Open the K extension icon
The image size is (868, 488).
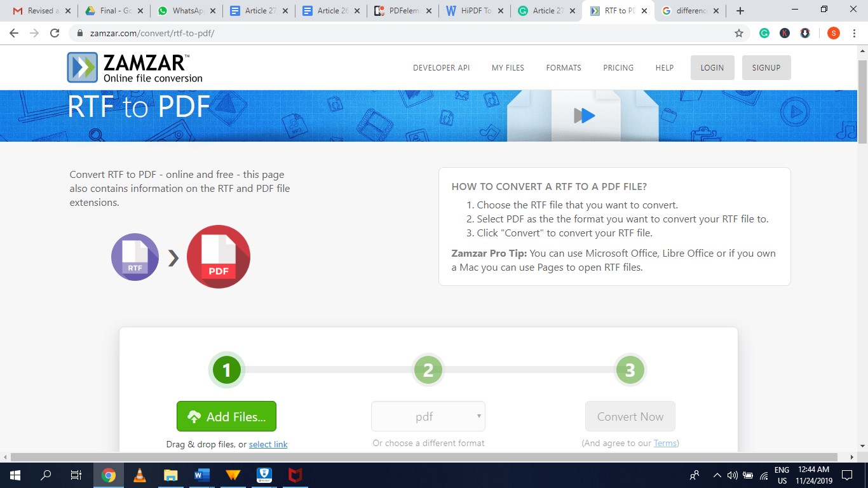click(x=785, y=33)
